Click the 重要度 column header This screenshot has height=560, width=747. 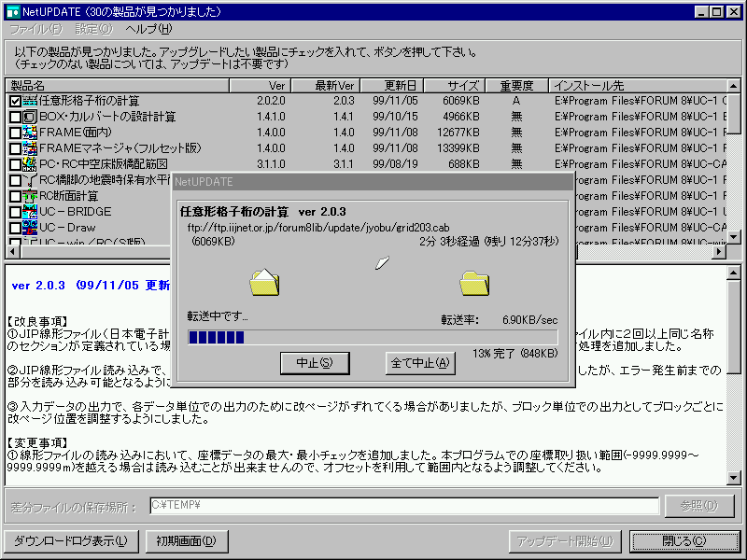516,85
